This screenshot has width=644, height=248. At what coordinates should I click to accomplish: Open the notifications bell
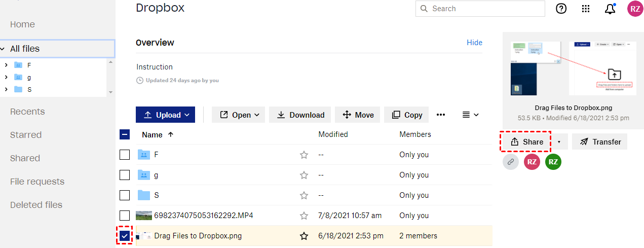[610, 9]
